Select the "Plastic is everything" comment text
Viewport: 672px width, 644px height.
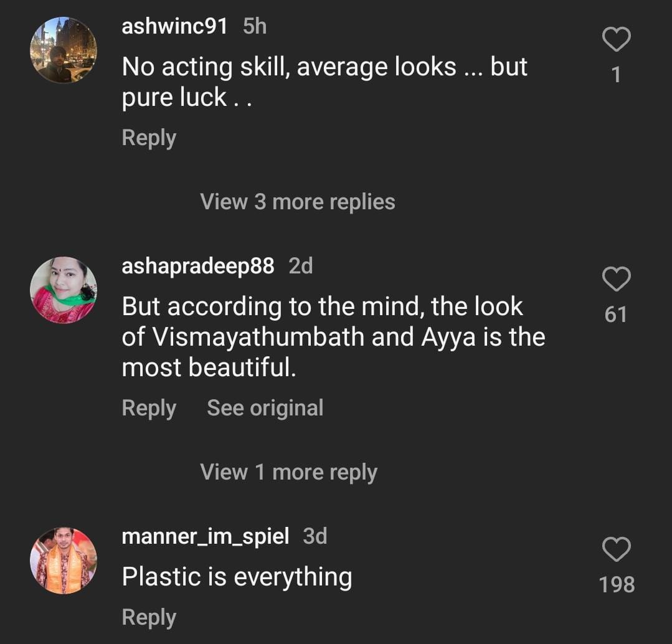[237, 577]
